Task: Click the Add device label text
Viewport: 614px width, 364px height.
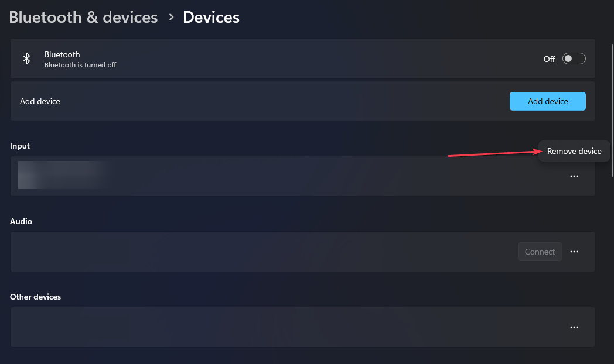Action: coord(40,101)
